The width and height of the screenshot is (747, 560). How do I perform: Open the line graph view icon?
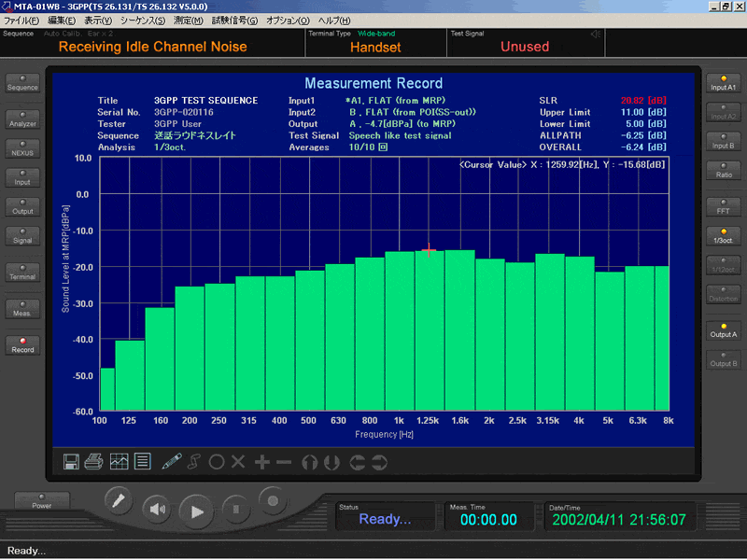pyautogui.click(x=119, y=460)
